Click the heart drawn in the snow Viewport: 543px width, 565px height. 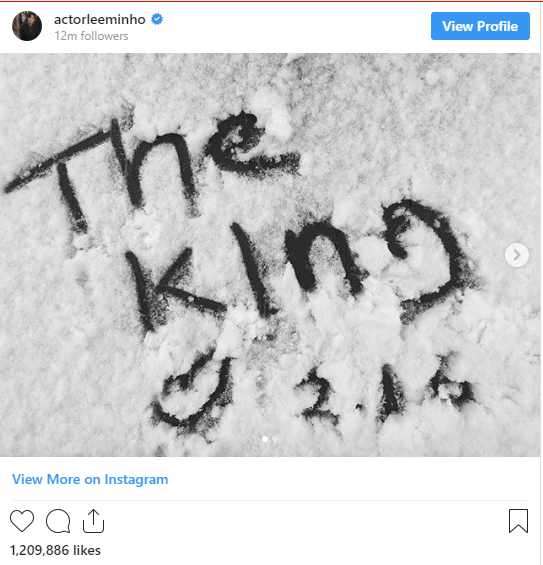point(193,391)
